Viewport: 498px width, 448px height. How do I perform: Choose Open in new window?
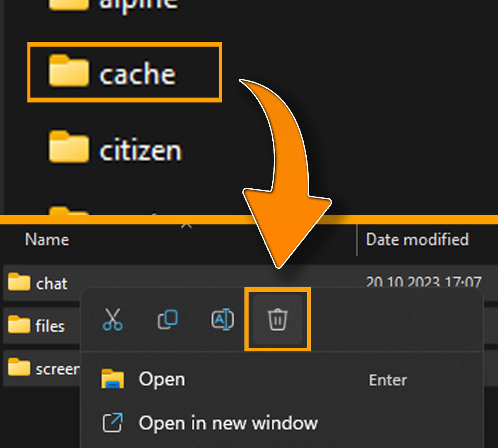coord(228,423)
